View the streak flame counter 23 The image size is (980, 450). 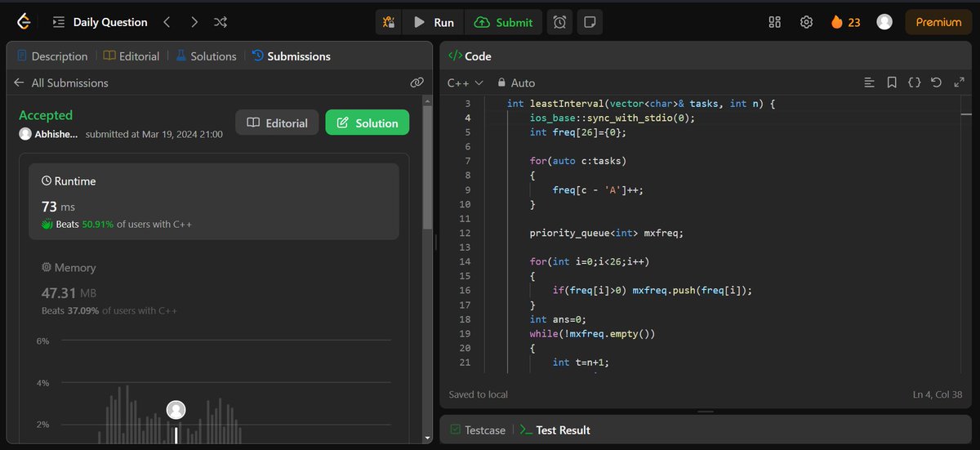[x=845, y=22]
